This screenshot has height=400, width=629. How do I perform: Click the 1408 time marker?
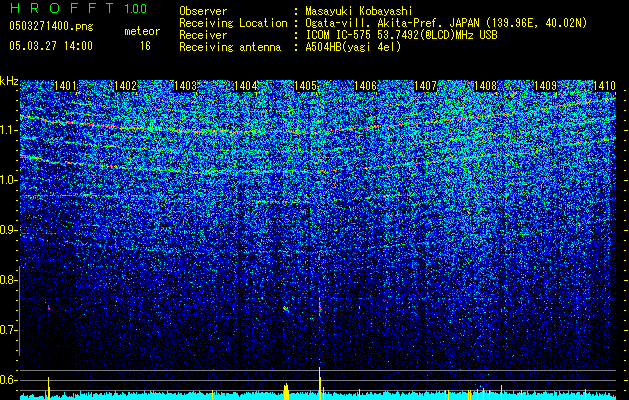click(486, 86)
